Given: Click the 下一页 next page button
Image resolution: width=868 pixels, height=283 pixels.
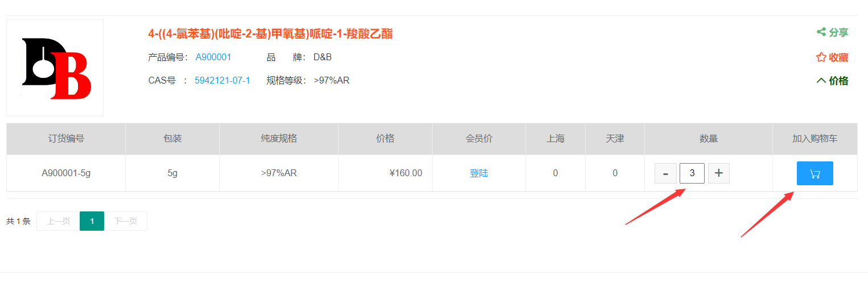Looking at the screenshot, I should click(125, 221).
